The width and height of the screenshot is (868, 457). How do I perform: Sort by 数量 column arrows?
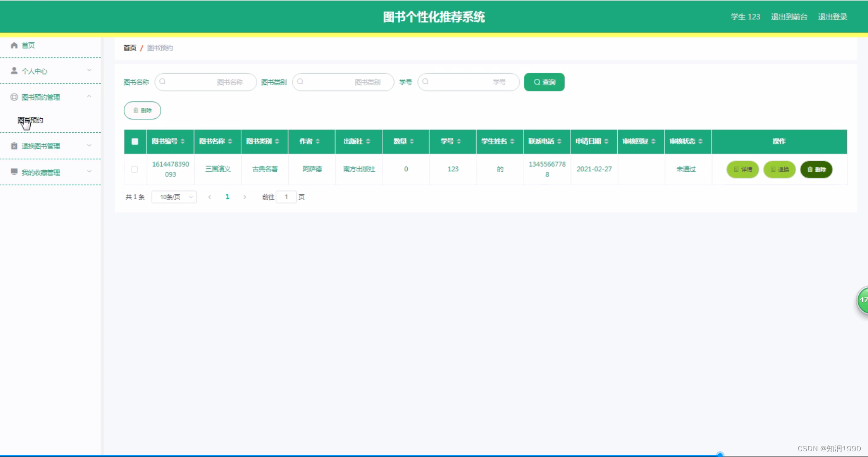tap(412, 141)
